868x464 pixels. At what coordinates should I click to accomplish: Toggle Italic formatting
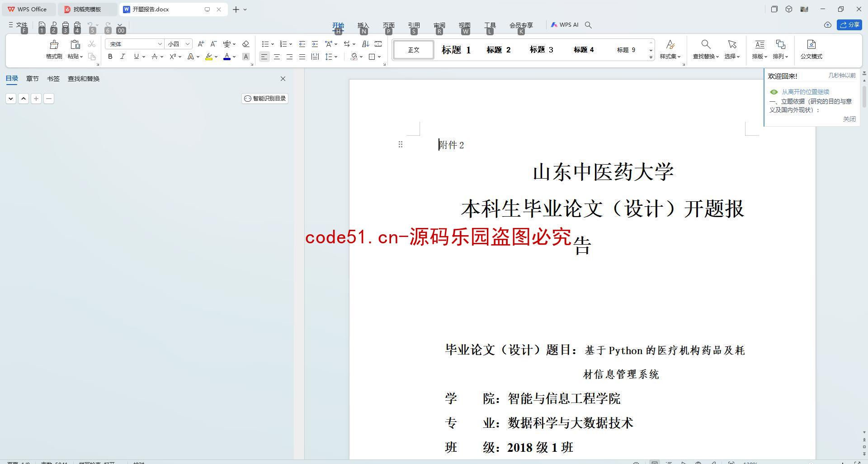click(123, 57)
